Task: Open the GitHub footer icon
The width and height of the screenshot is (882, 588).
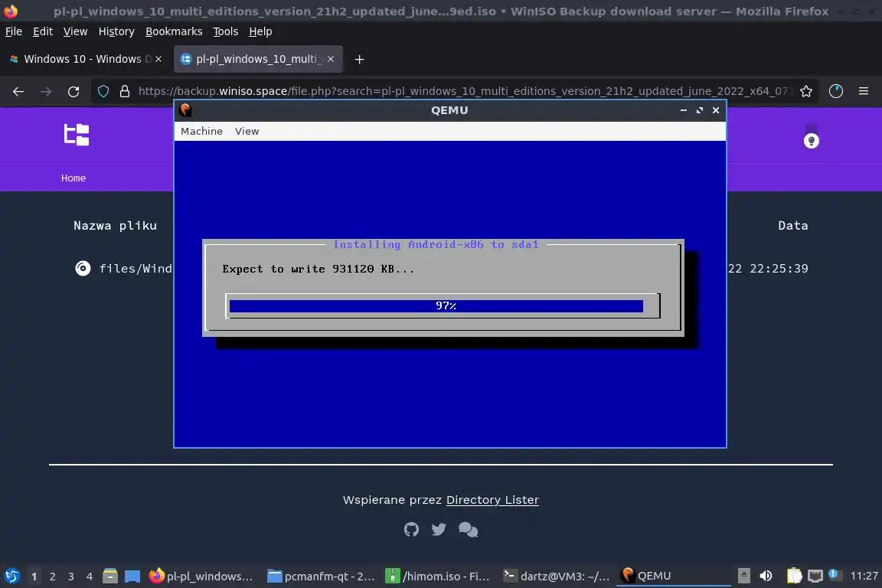Action: point(411,530)
